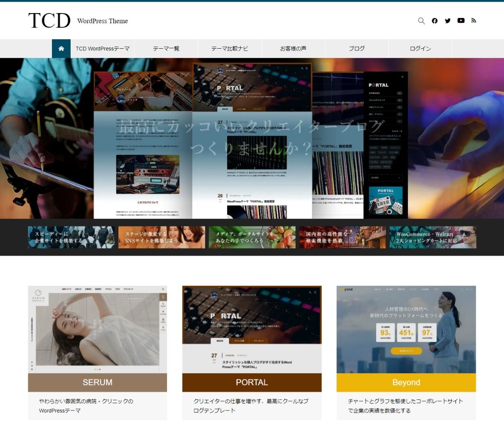Click the PORTAL theme title bar
Viewport: 504px width, 428px height.
252,382
